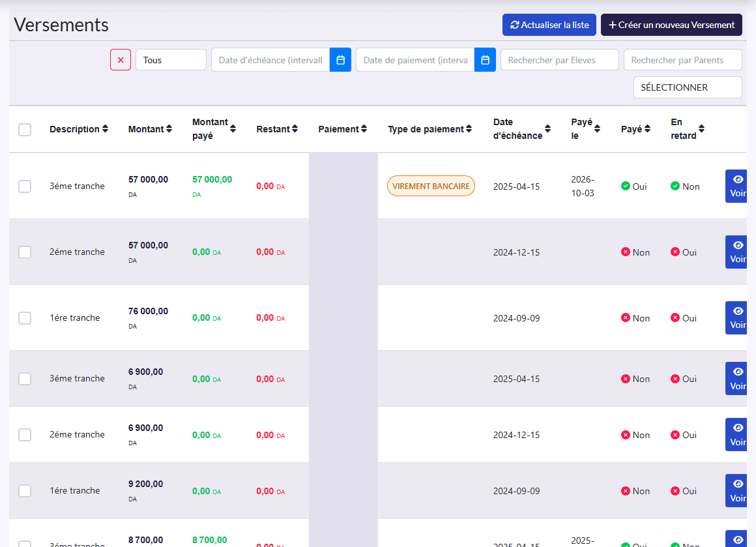
Task: Check the 76 000,00 1ére tranche row
Action: pos(25,318)
